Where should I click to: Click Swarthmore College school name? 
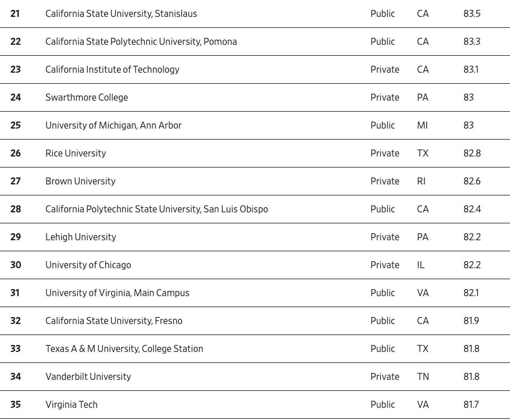pos(87,98)
